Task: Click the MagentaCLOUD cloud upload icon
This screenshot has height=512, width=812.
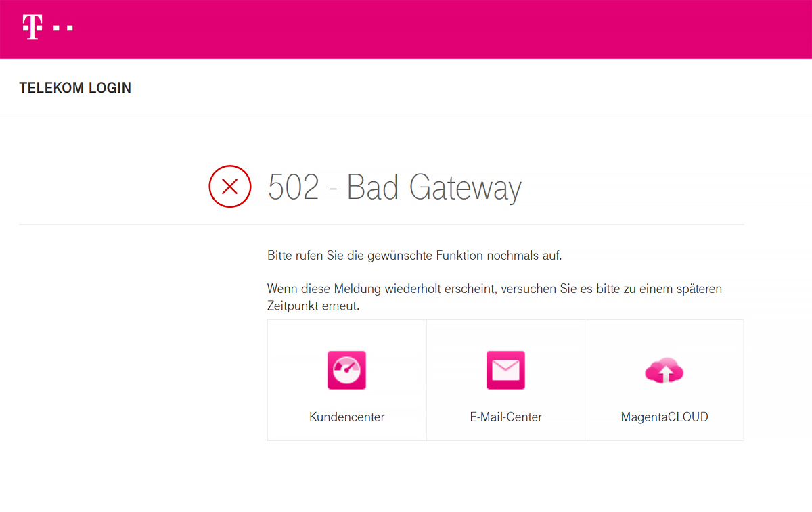Action: click(x=664, y=371)
